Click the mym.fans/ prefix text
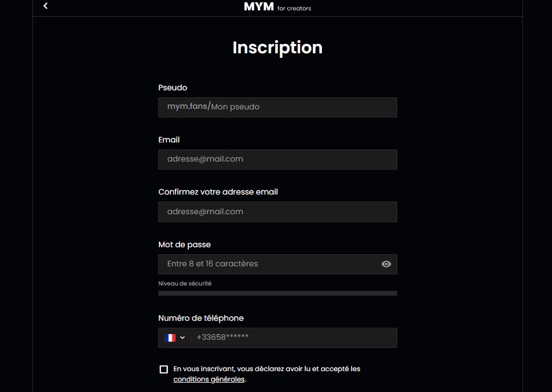Image resolution: width=552 pixels, height=392 pixels. (188, 107)
